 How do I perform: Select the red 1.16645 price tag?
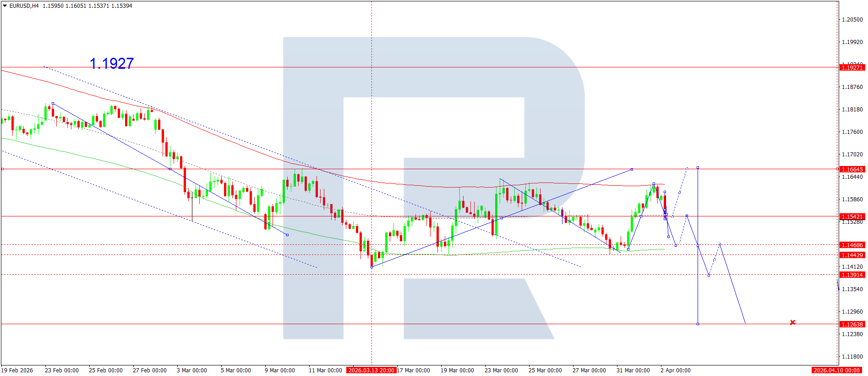852,169
